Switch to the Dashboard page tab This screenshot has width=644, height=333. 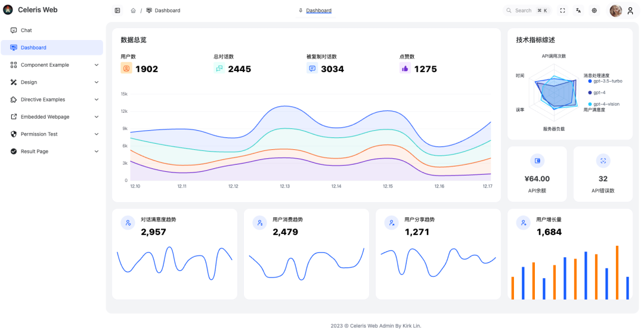pyautogui.click(x=315, y=11)
